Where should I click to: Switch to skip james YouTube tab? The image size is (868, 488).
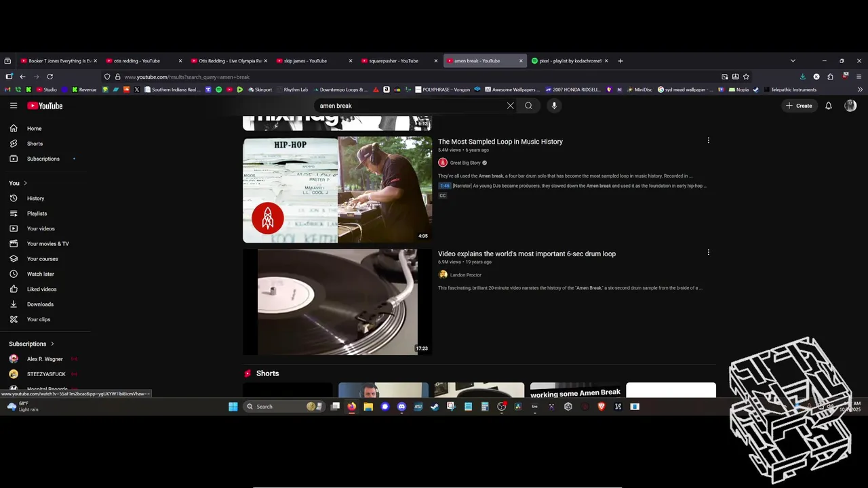coord(314,61)
